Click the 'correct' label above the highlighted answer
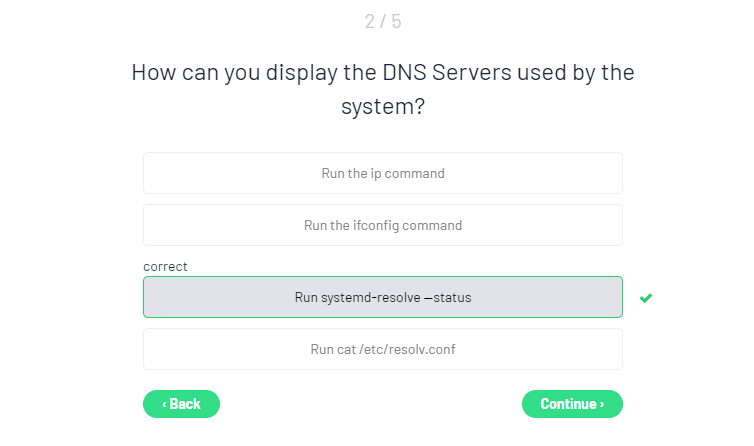The image size is (754, 446). [x=165, y=266]
